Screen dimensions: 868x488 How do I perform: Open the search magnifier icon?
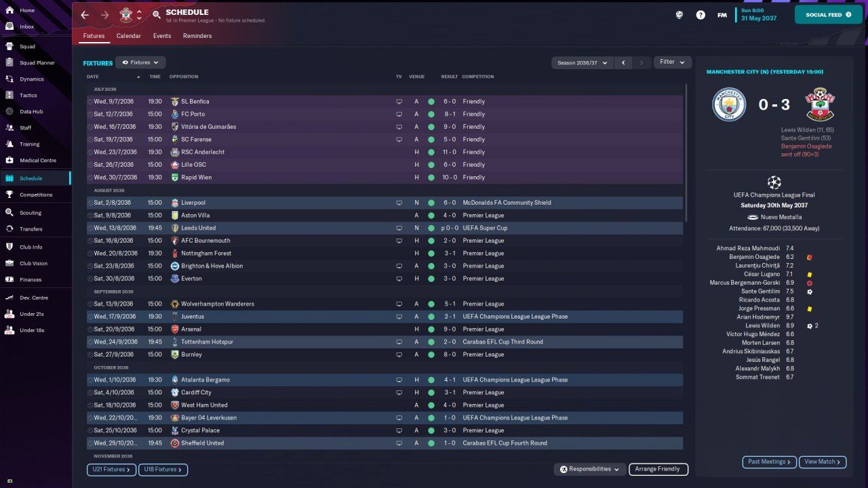(157, 15)
